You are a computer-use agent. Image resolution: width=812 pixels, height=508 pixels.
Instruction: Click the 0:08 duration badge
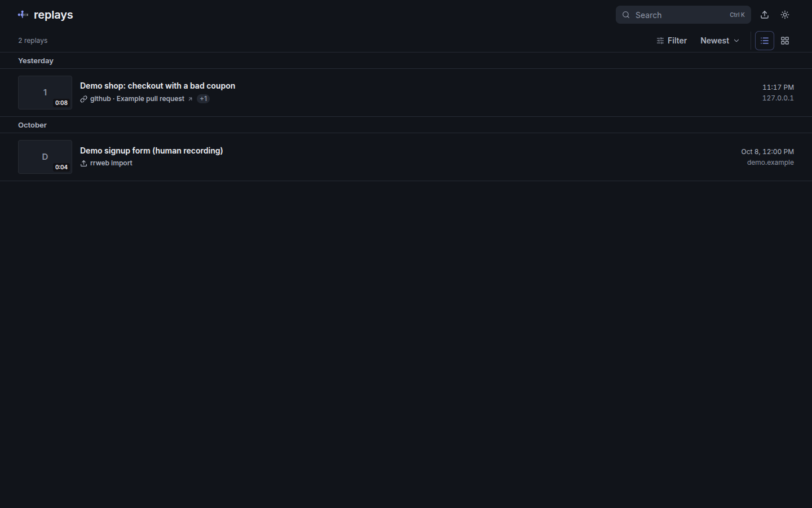pyautogui.click(x=61, y=103)
